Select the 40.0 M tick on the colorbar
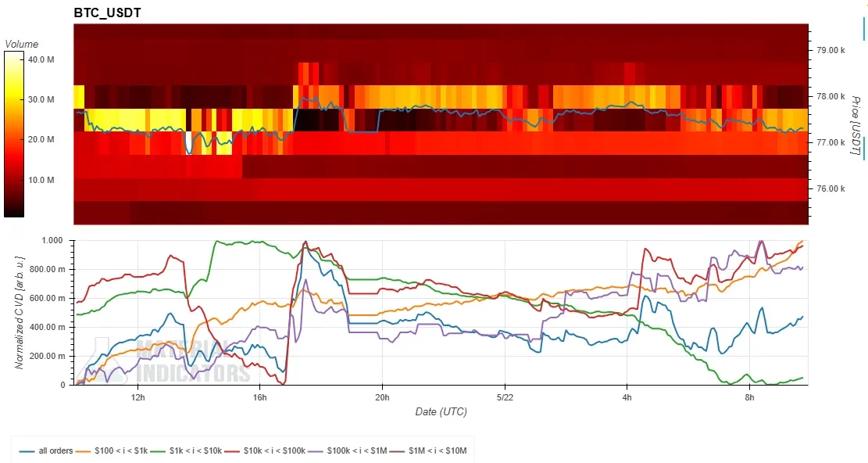 pyautogui.click(x=41, y=59)
